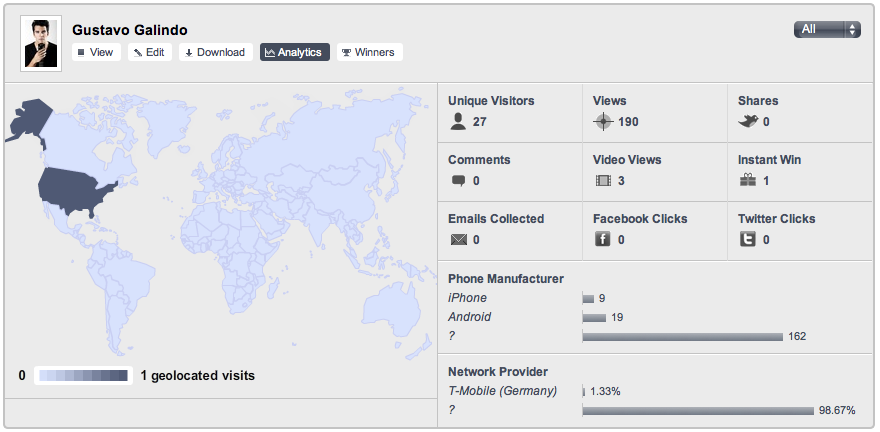This screenshot has width=880, height=432.
Task: Click the Emails Collected envelope icon
Action: pos(458,240)
